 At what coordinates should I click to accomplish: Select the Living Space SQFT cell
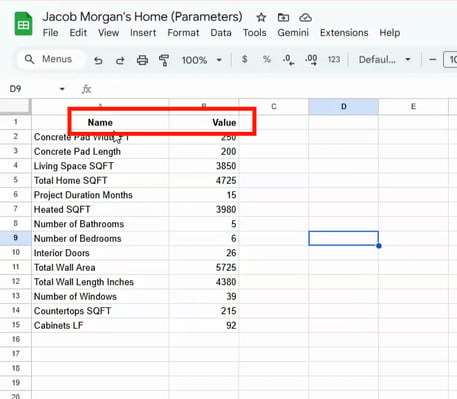(100, 166)
